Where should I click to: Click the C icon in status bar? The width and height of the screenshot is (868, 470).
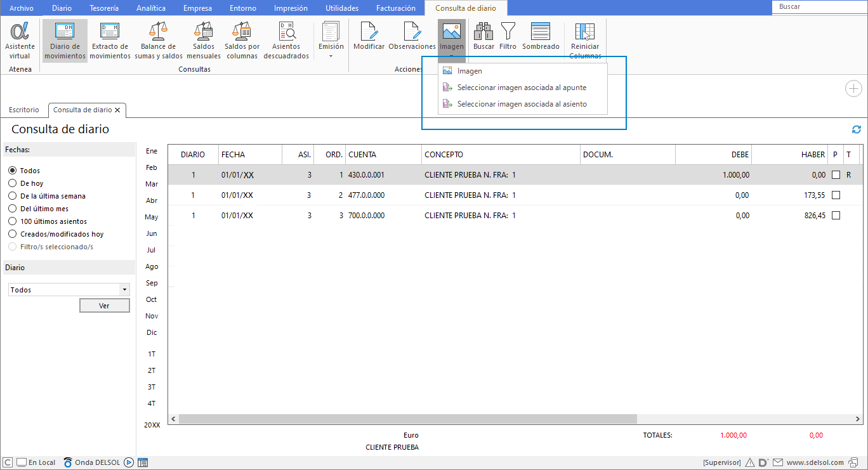(8, 462)
